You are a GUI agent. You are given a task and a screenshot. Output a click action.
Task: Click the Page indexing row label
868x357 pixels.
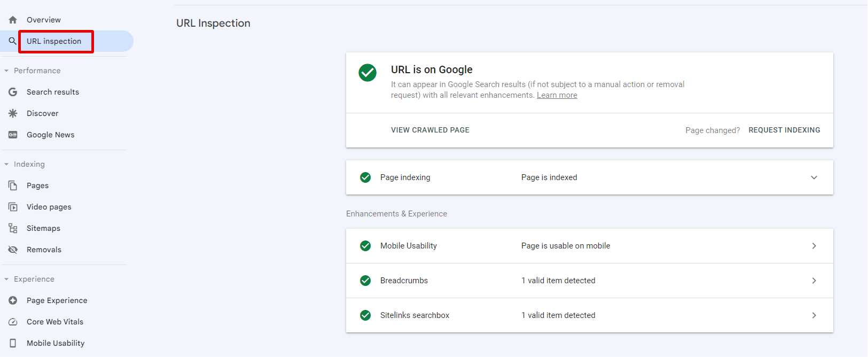point(405,177)
